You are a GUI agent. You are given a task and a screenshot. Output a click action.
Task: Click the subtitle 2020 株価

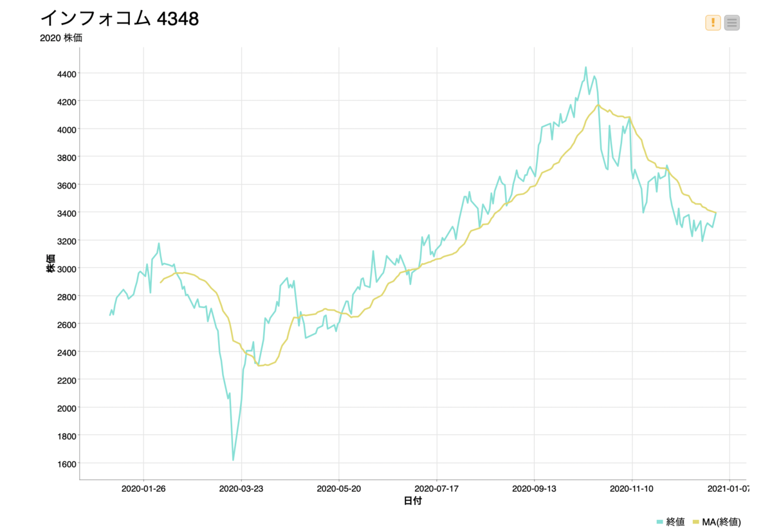61,38
